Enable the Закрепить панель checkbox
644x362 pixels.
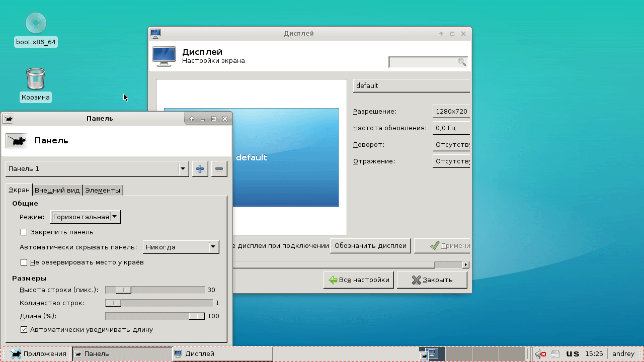coord(24,232)
